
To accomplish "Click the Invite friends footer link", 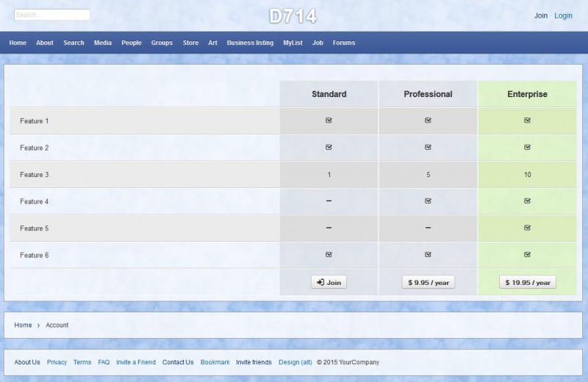I will [254, 362].
